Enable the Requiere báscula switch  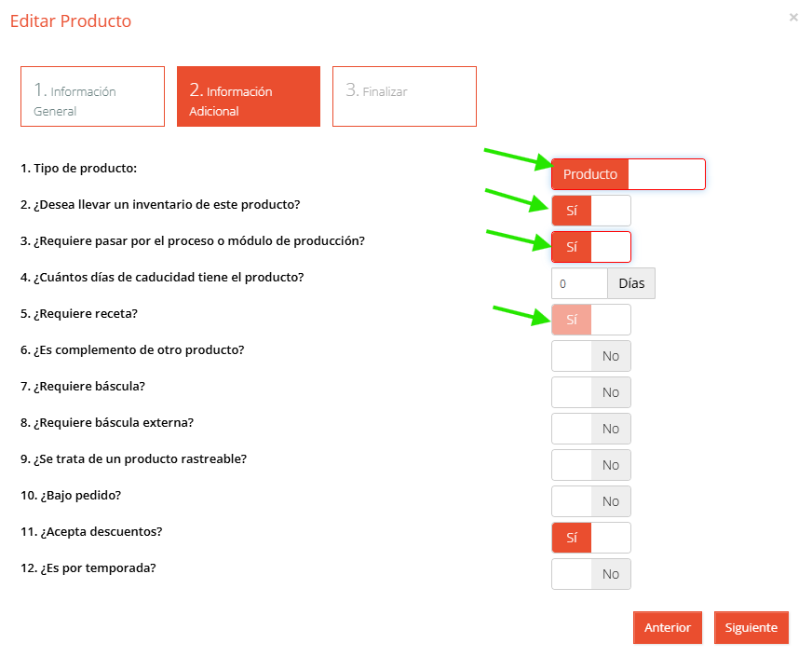click(x=591, y=392)
